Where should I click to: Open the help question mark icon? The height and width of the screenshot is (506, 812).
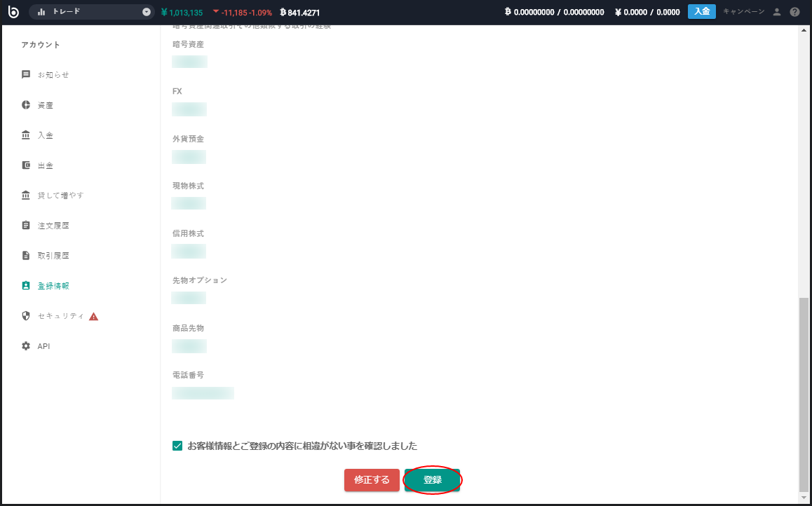tap(795, 12)
